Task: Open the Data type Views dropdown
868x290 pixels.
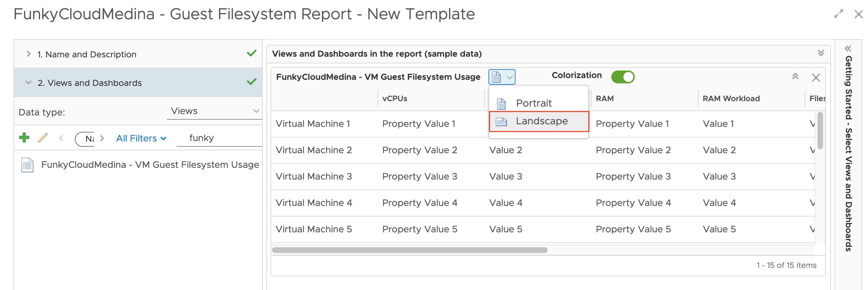Action: (x=214, y=111)
